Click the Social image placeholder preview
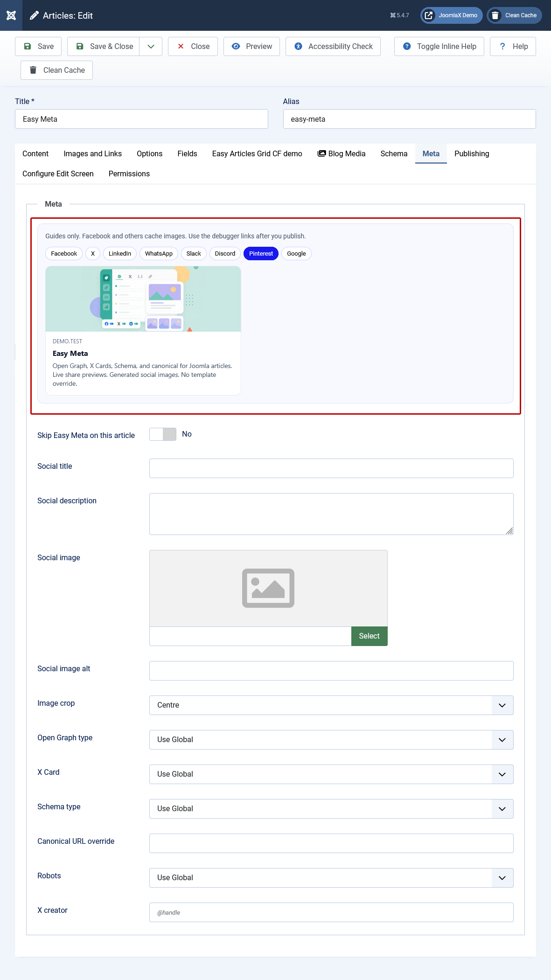 (268, 588)
